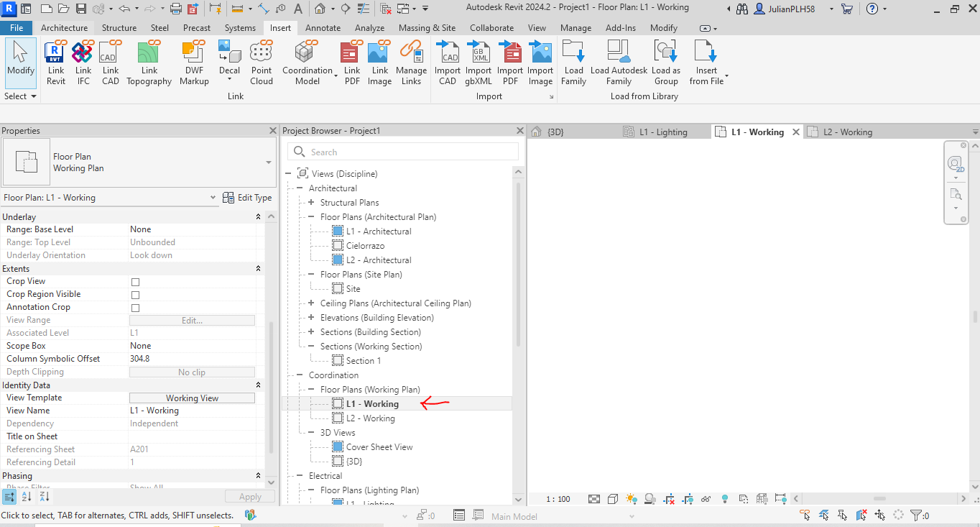Viewport: 980px width, 527px height.
Task: Select Import CAD in the Import panel
Action: 448,63
